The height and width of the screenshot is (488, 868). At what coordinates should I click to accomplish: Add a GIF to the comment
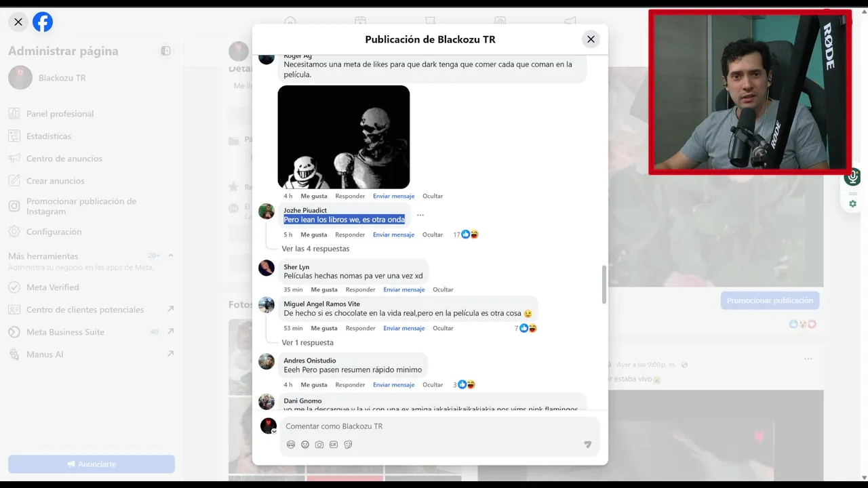[x=334, y=445]
